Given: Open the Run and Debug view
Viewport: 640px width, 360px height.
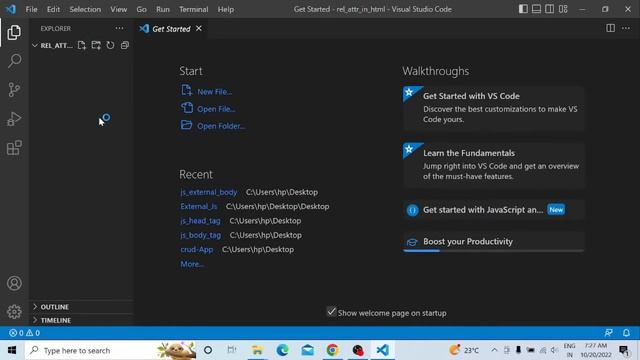Looking at the screenshot, I should [x=14, y=119].
